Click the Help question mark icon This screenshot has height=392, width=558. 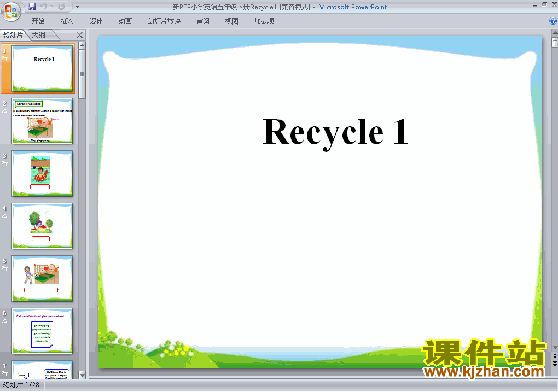click(553, 21)
